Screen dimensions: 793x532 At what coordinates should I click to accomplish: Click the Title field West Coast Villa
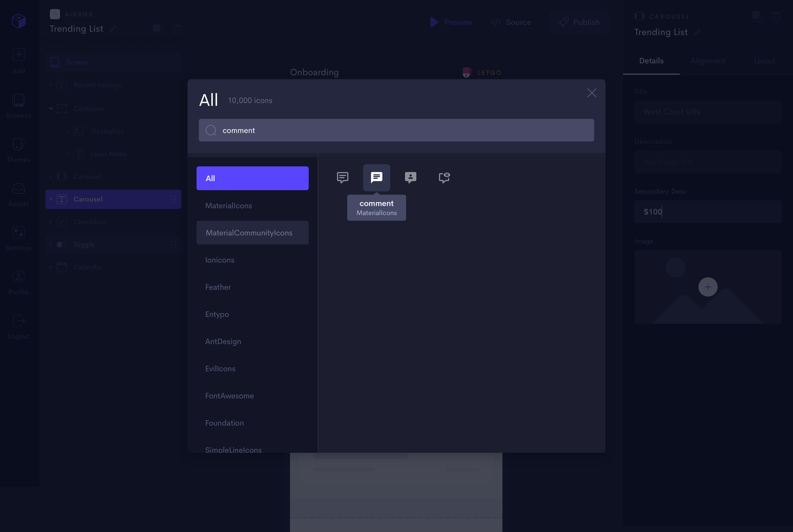[x=708, y=111]
